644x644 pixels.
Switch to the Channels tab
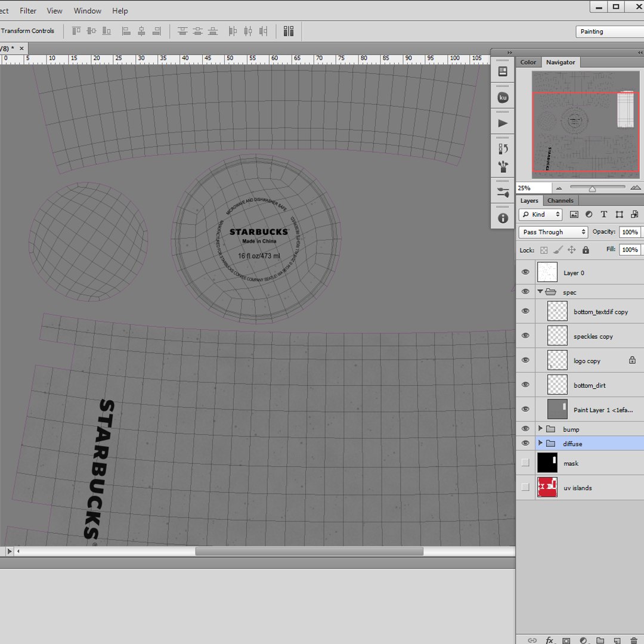coord(560,201)
